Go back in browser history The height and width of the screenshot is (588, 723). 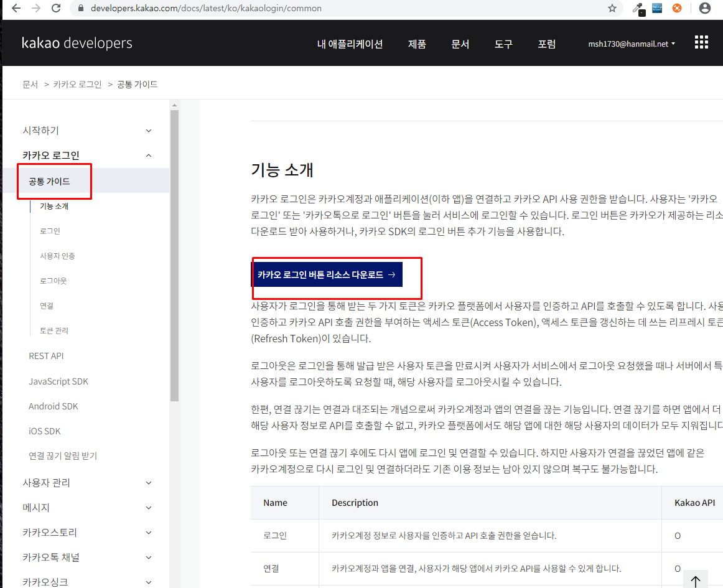[16, 8]
